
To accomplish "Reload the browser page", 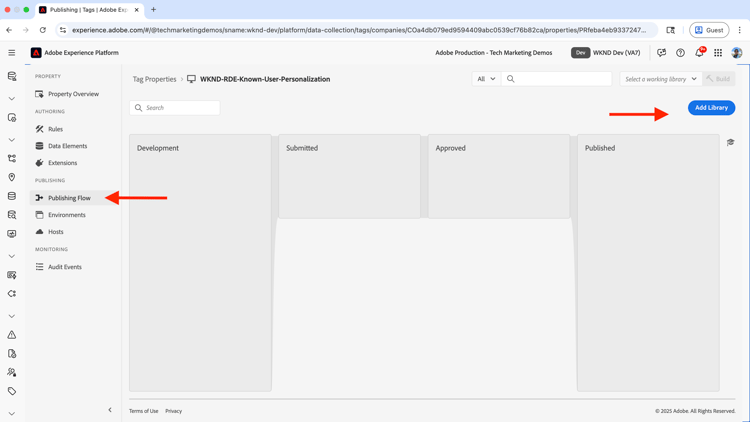I will pyautogui.click(x=43, y=30).
